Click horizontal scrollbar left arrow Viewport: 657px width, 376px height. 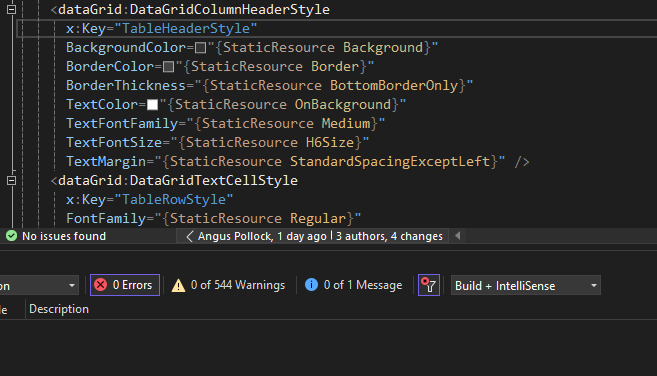tap(458, 236)
